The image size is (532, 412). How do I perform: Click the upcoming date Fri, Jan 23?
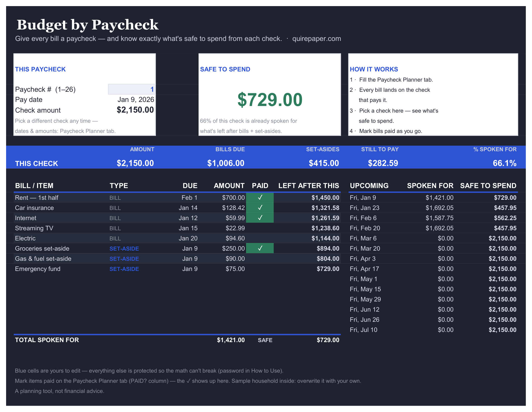tap(364, 208)
